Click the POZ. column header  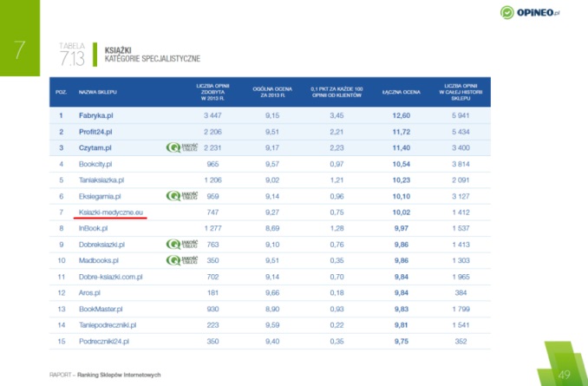coord(61,92)
